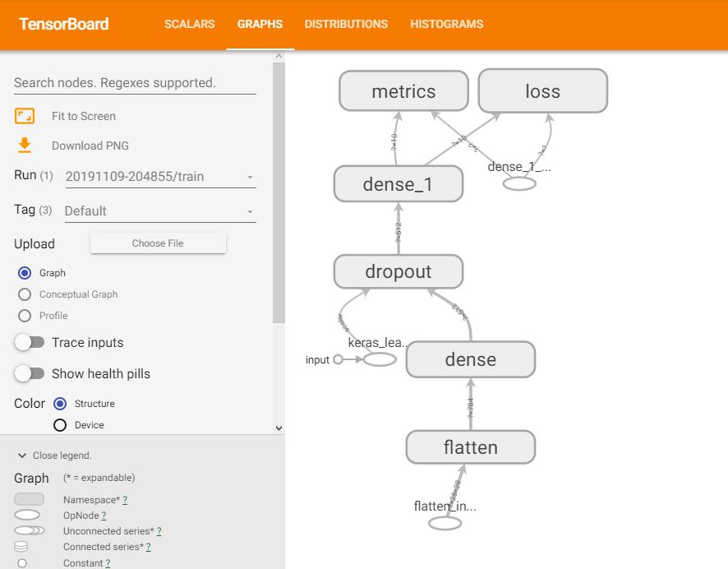Image resolution: width=728 pixels, height=569 pixels.
Task: Select the dense namespace node
Action: pyautogui.click(x=471, y=359)
